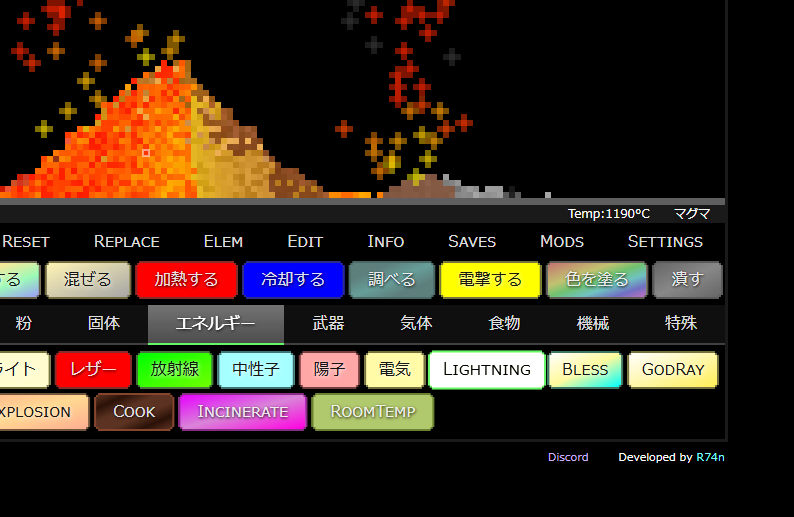This screenshot has width=794, height=517.
Task: Choose the Lightning element button
Action: pyautogui.click(x=487, y=369)
